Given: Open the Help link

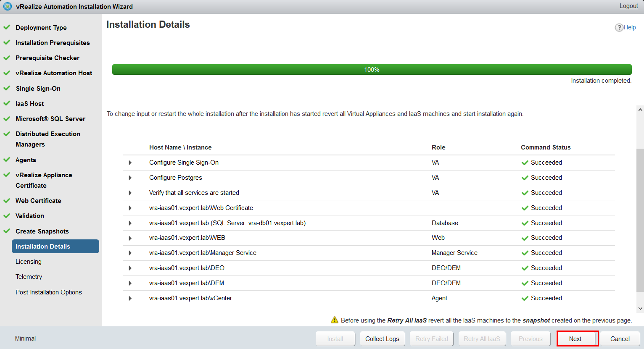Looking at the screenshot, I should click(x=630, y=27).
